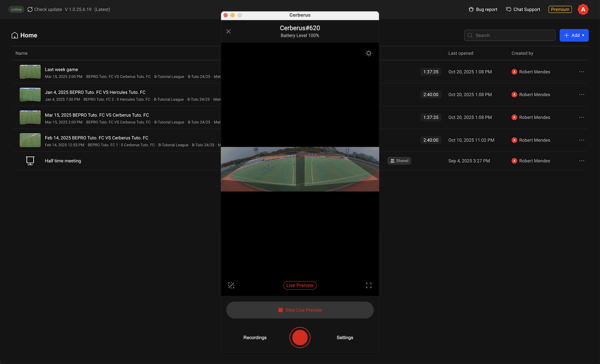
Task: Click the online status badge
Action: (16, 9)
